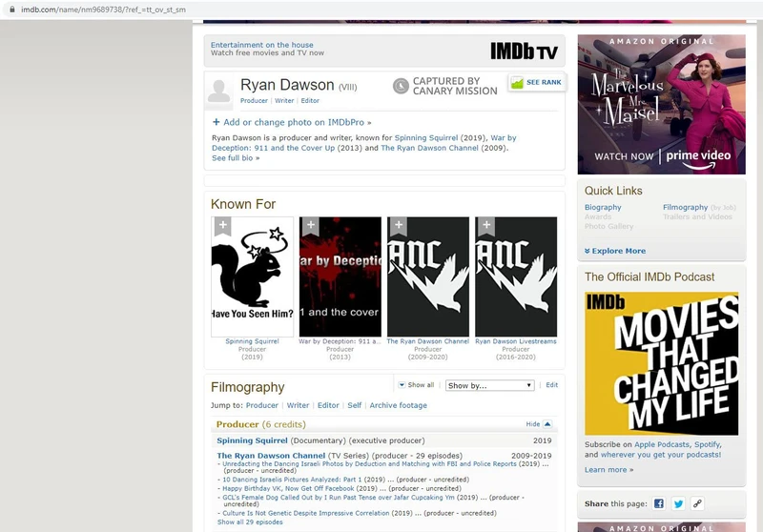Click 'Add or change photo on IMDbPro'
Viewport: 763px width, 532px height.
click(292, 122)
